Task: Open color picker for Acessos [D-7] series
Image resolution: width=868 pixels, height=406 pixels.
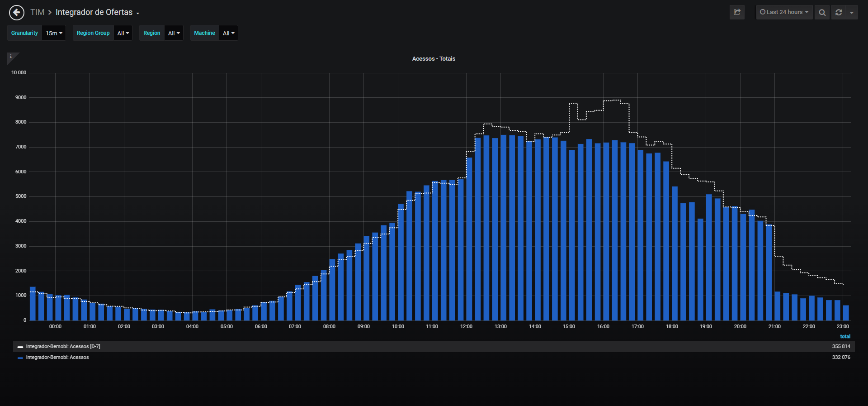Action: (20, 347)
